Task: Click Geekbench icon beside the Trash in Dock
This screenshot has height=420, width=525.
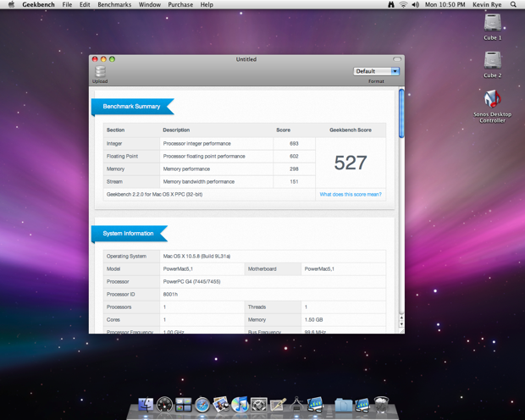Action: 362,405
